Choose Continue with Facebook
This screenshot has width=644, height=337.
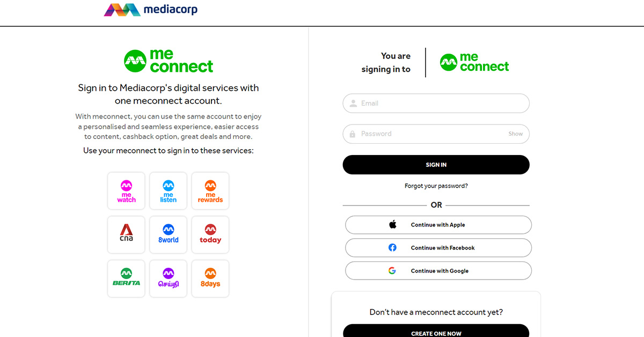point(438,247)
